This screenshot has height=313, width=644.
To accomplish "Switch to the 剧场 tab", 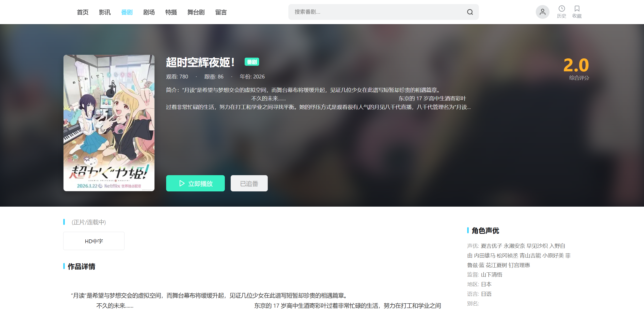I will (149, 12).
